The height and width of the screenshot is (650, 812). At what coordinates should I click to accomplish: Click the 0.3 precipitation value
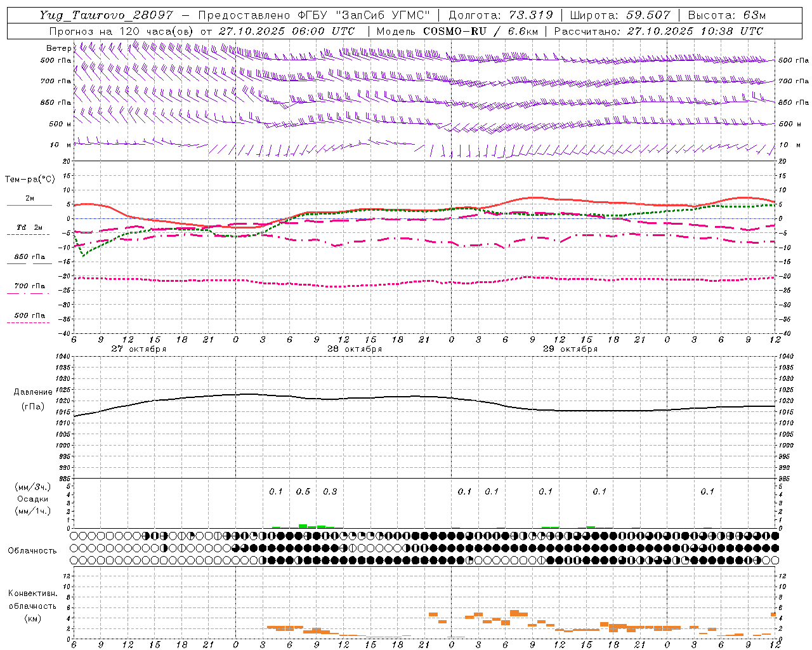pyautogui.click(x=330, y=491)
